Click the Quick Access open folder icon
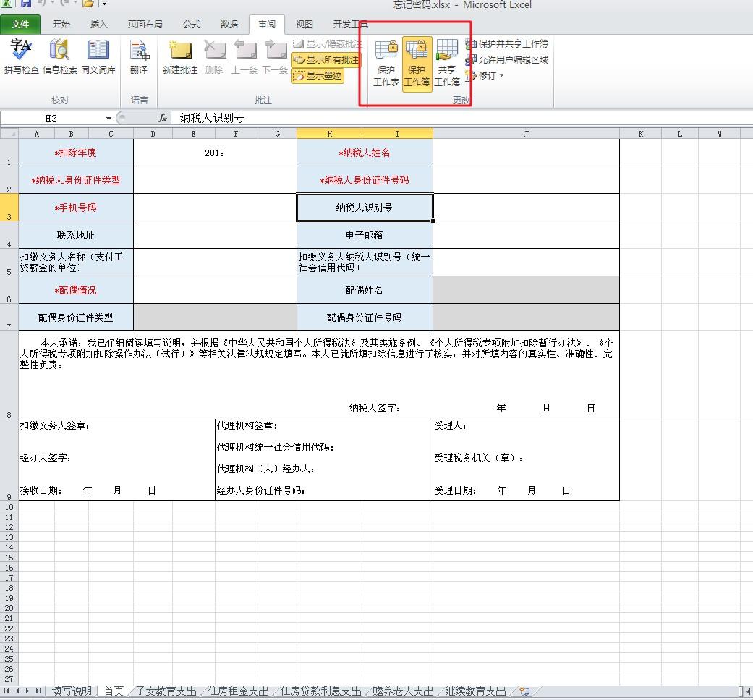Viewport: 753px width, 700px height. [x=88, y=4]
